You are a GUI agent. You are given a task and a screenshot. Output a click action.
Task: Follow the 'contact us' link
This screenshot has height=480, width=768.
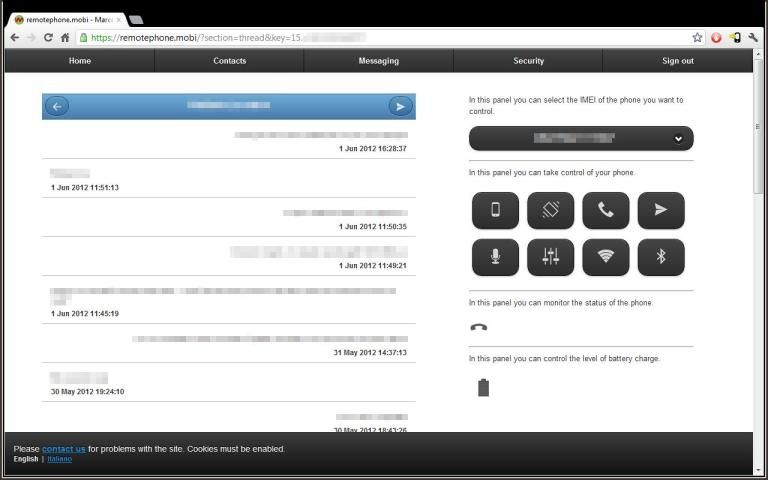(x=64, y=449)
